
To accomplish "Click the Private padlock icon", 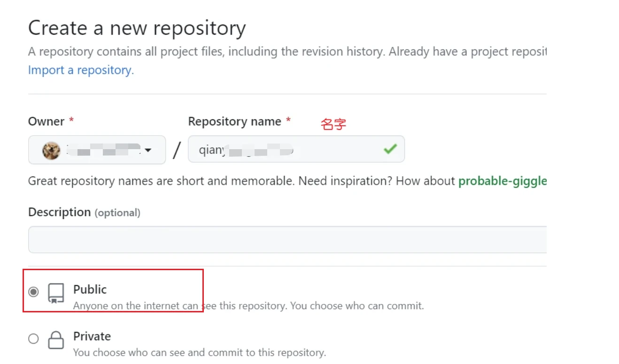I will pos(56,340).
